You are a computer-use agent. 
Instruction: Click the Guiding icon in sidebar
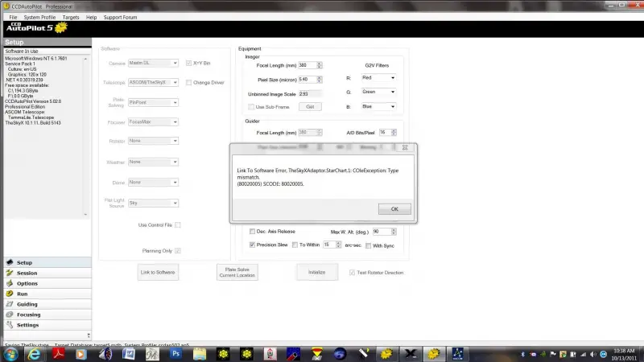[x=10, y=304]
